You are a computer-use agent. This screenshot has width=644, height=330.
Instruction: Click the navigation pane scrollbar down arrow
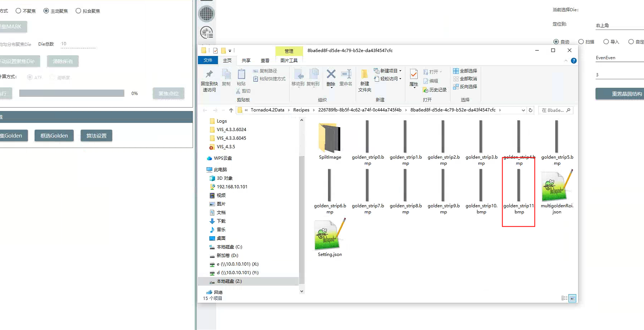(x=302, y=291)
